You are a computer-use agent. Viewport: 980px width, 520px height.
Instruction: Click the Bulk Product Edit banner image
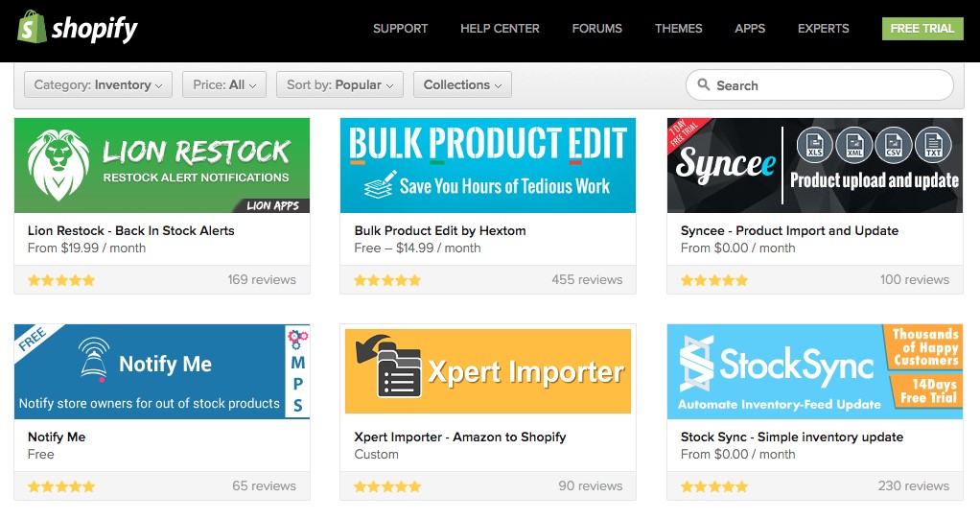[488, 165]
